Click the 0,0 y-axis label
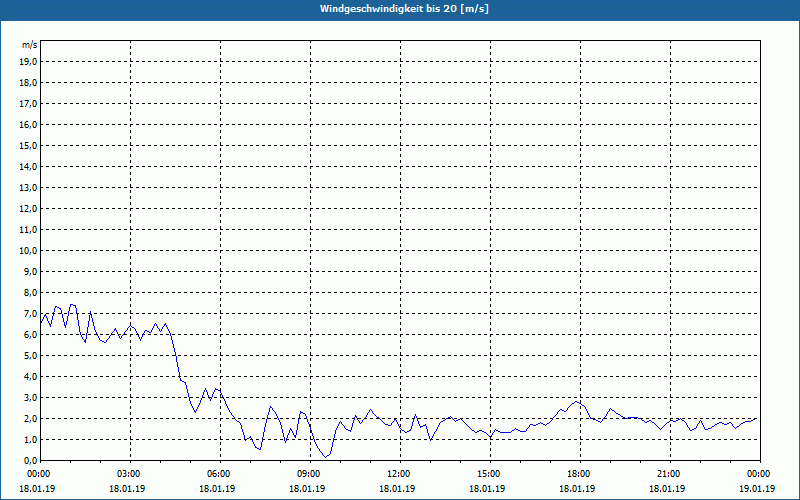Viewport: 800px width, 500px height. tap(30, 461)
